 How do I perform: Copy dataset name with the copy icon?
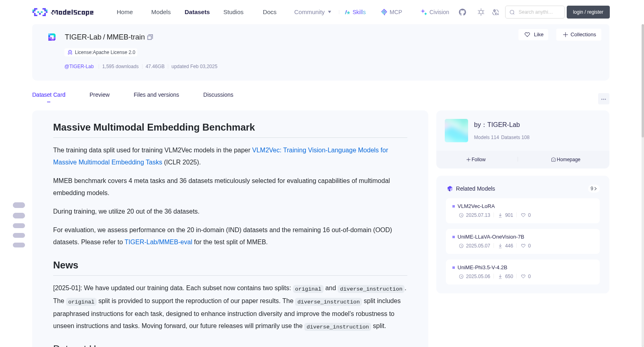150,37
